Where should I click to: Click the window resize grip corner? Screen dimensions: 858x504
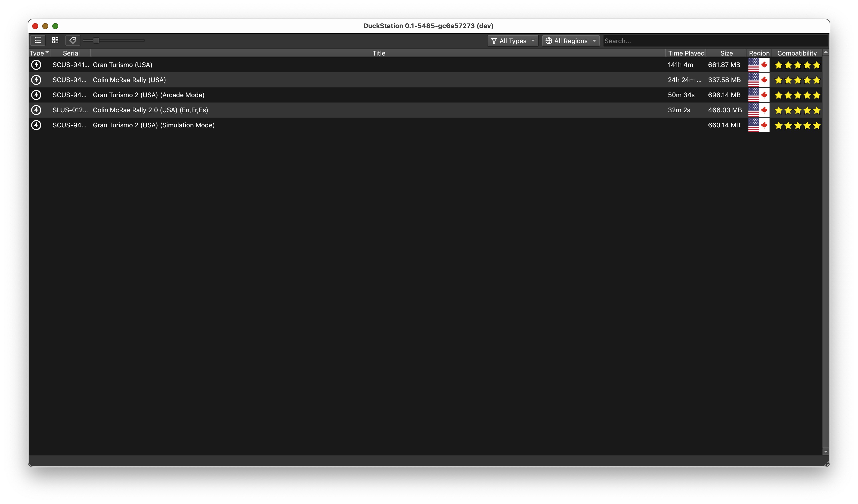coord(826,464)
